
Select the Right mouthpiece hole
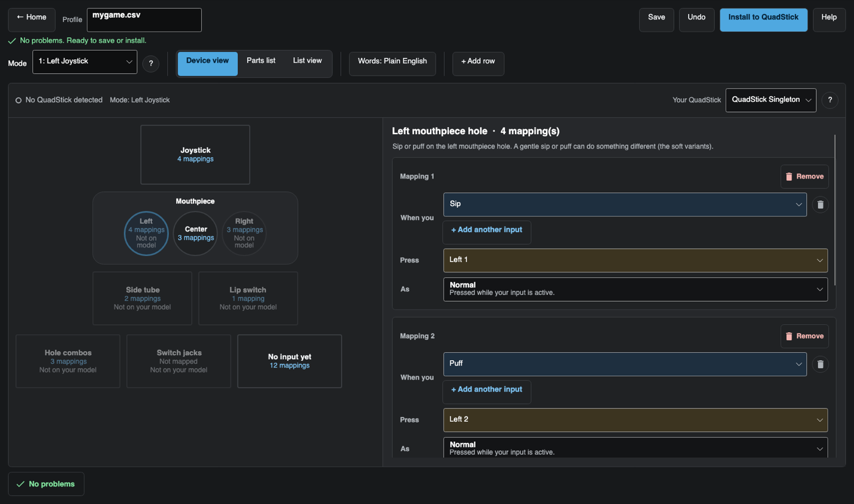(244, 233)
